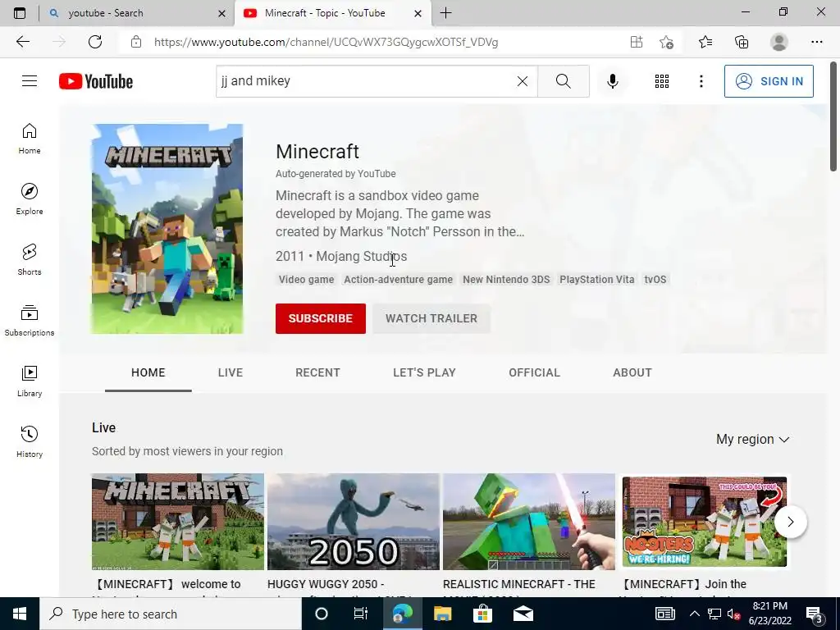Open Library in sidebar
The width and height of the screenshot is (840, 630).
[x=30, y=381]
